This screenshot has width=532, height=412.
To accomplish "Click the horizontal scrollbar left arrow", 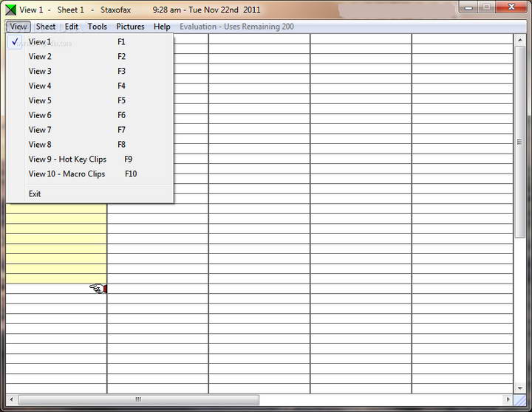I will tap(12, 399).
